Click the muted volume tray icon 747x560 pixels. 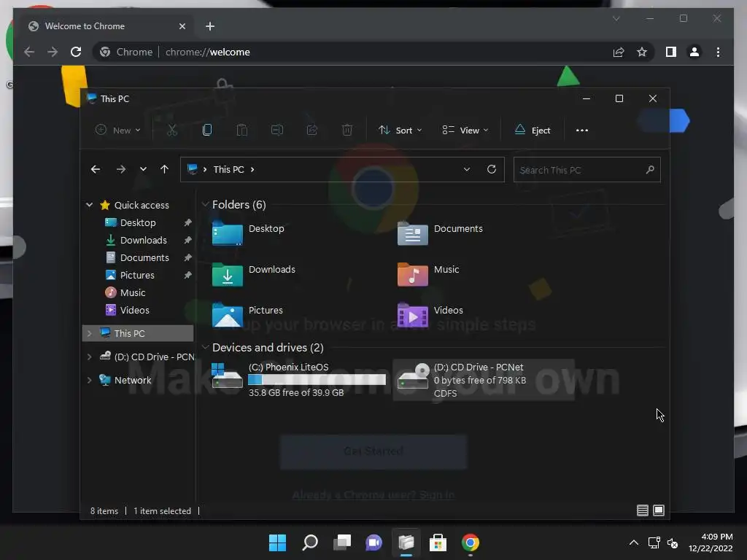point(673,542)
